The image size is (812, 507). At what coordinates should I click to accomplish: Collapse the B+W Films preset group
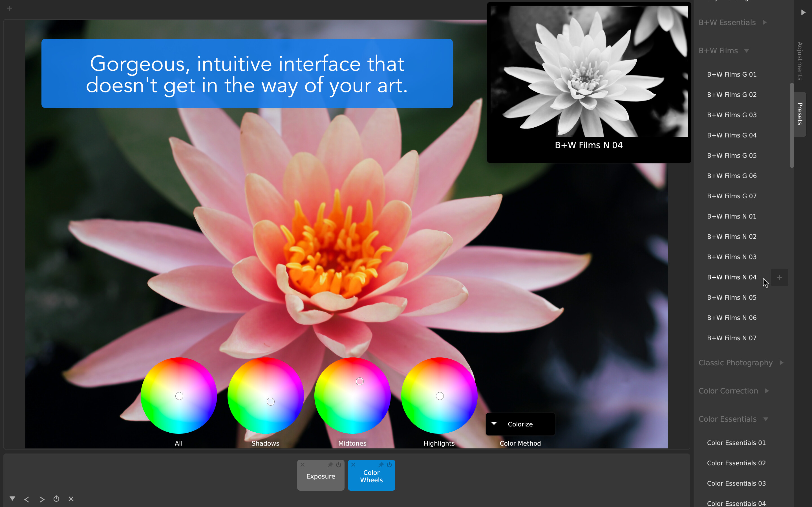coord(747,50)
